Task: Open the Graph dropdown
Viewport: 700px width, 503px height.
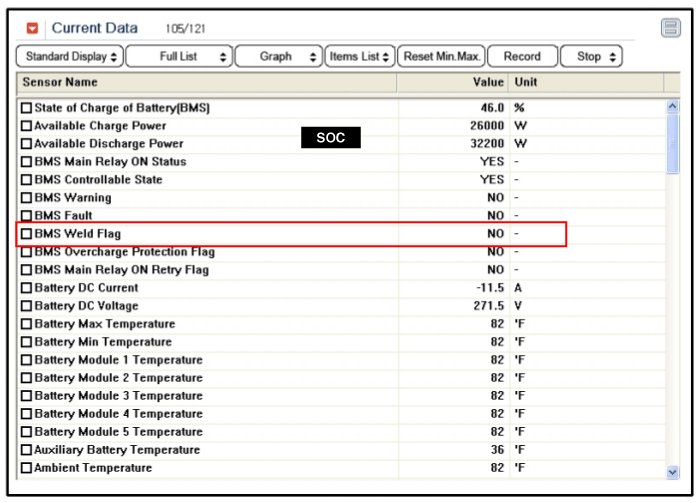Action: 279,57
